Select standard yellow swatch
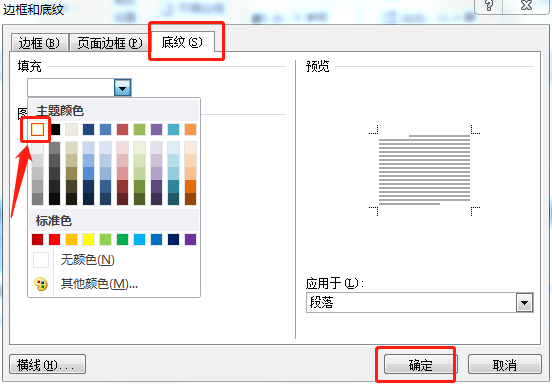552x384 pixels. [88, 239]
